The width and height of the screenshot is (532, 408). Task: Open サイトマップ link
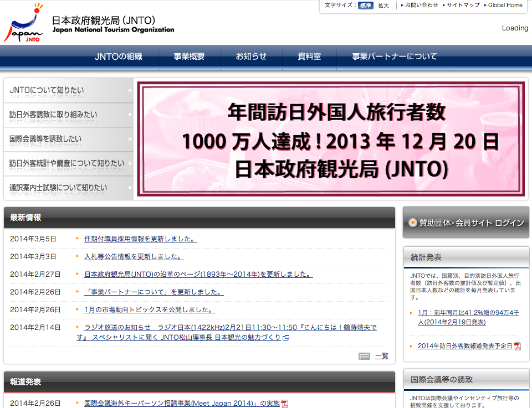tap(463, 5)
